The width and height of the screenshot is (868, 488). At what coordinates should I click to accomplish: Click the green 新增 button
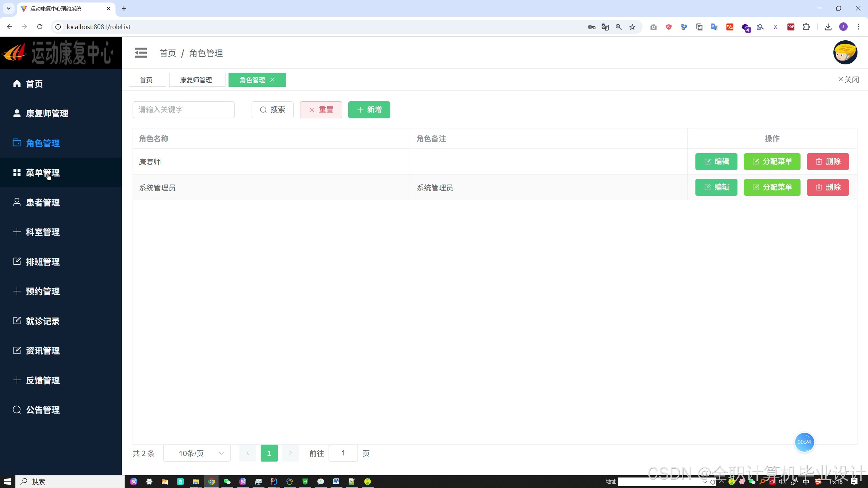pos(369,109)
